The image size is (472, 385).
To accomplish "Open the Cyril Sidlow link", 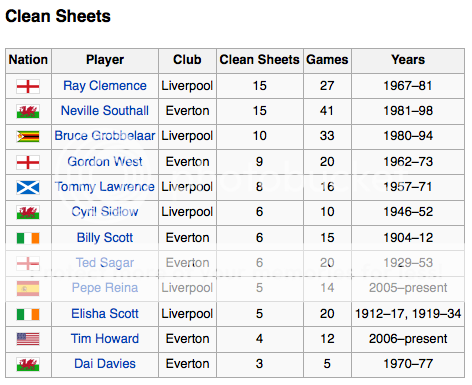I will [105, 212].
